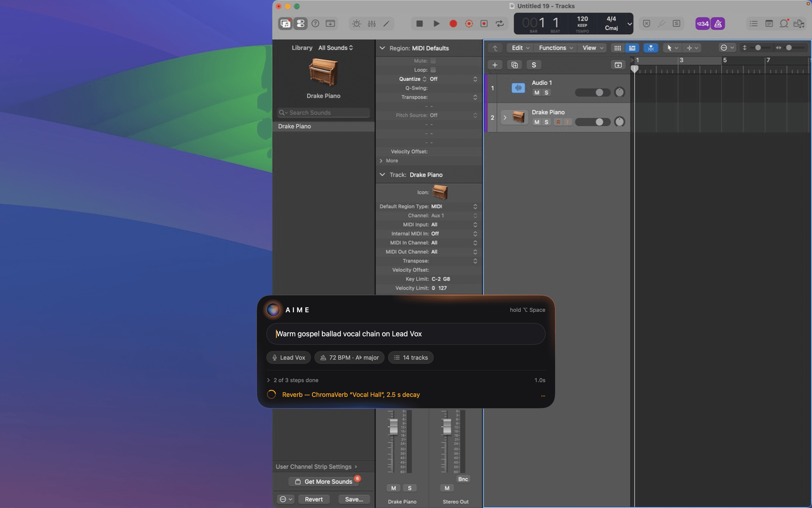Image resolution: width=812 pixels, height=508 pixels.
Task: Open the Edit menu in Tracks area
Action: click(520, 48)
